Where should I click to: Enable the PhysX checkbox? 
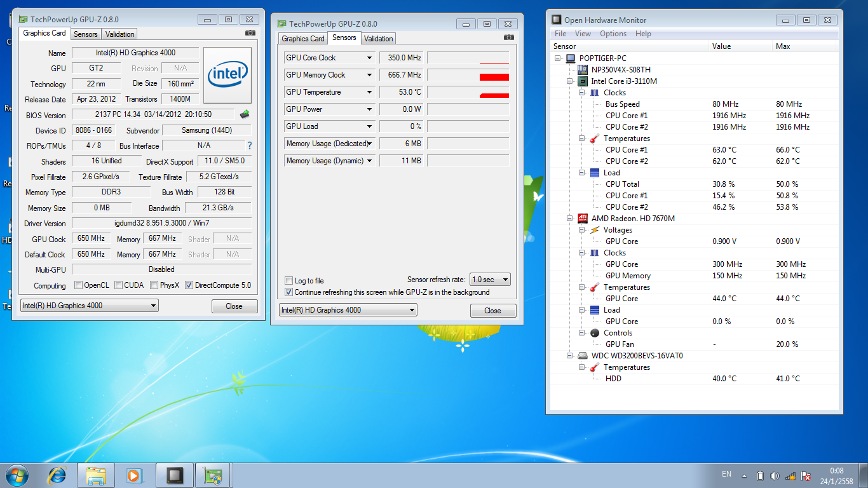pos(154,285)
